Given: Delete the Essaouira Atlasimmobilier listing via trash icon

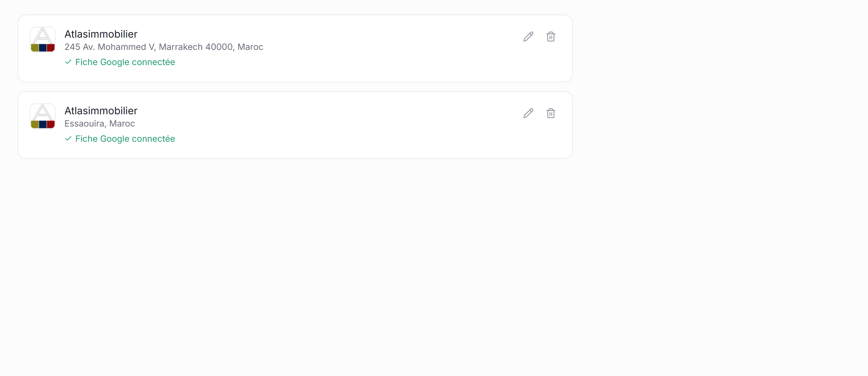Looking at the screenshot, I should tap(551, 113).
